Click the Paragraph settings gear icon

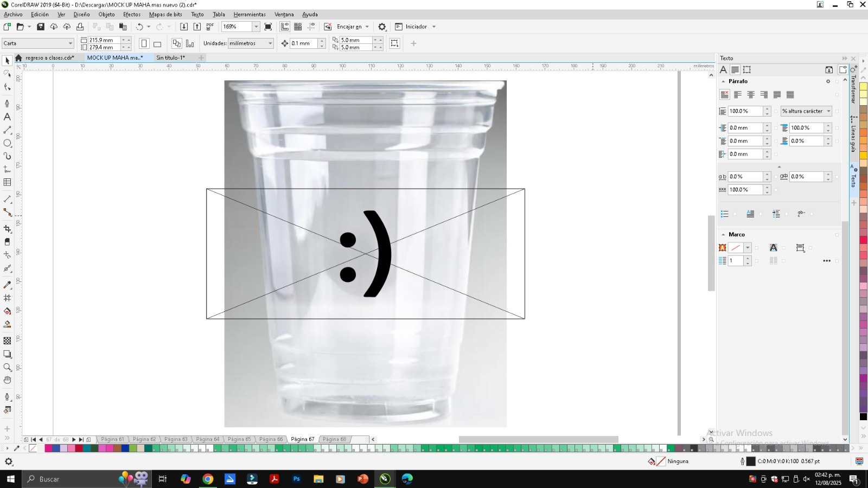828,81
